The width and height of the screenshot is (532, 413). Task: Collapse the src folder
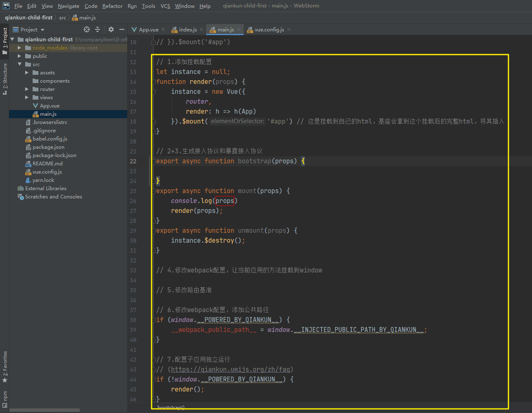[19, 64]
